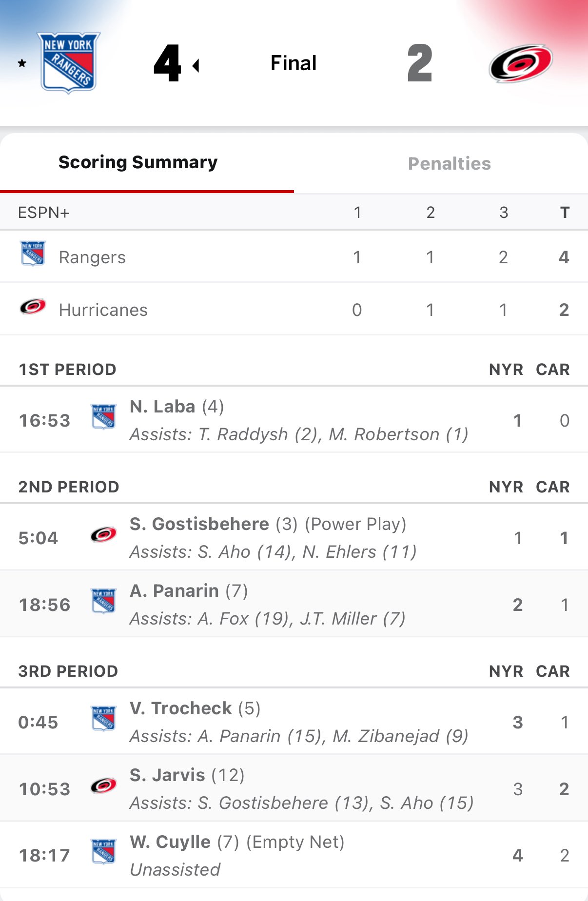Click Rangers logo in the line score row
The image size is (588, 901).
pos(33,254)
